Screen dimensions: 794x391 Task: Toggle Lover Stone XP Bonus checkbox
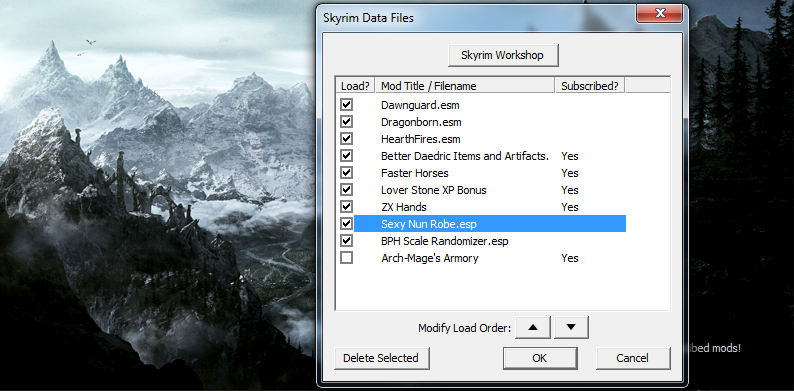[347, 189]
